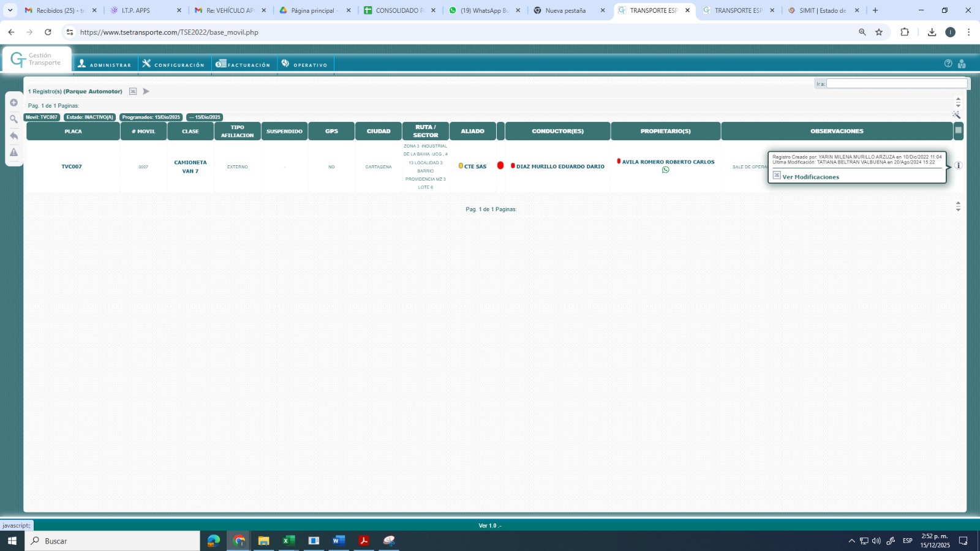Click the Ver Modificaciones link

click(810, 177)
